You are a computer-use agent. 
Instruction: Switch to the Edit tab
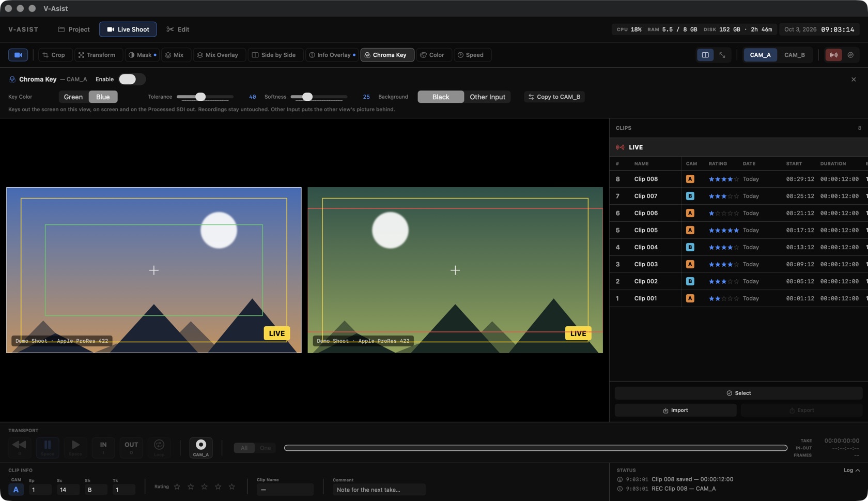[178, 29]
